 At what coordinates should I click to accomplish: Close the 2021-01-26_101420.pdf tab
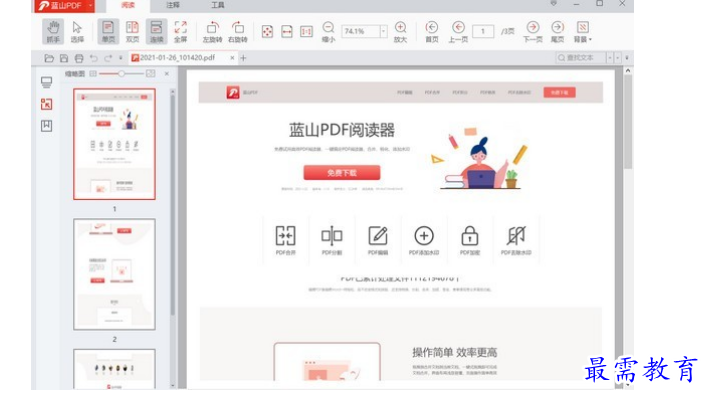(x=232, y=58)
